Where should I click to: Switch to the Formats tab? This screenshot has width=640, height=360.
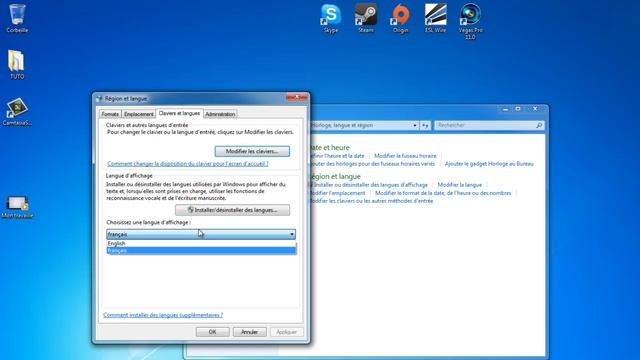click(110, 114)
